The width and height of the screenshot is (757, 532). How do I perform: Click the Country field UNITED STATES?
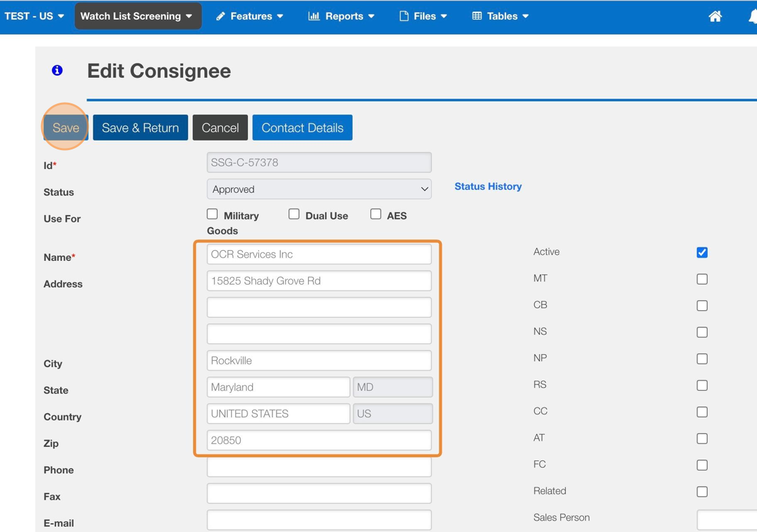point(278,413)
